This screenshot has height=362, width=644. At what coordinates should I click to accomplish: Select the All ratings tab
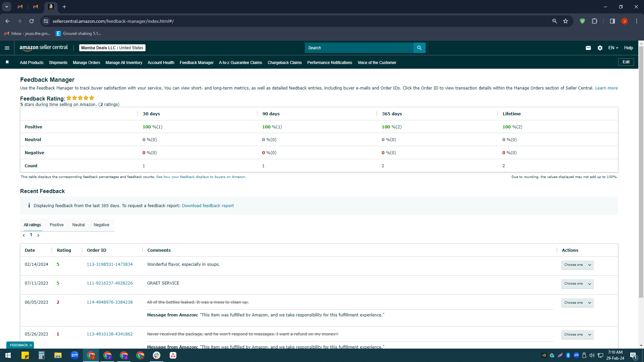click(33, 225)
